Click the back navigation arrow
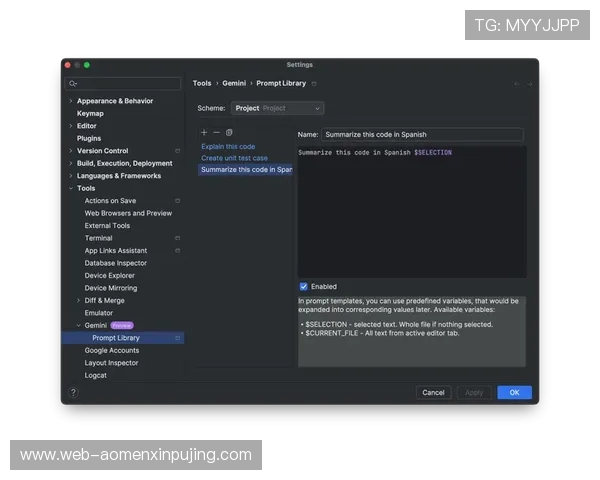Viewport: 600px width, 480px height. tap(517, 84)
